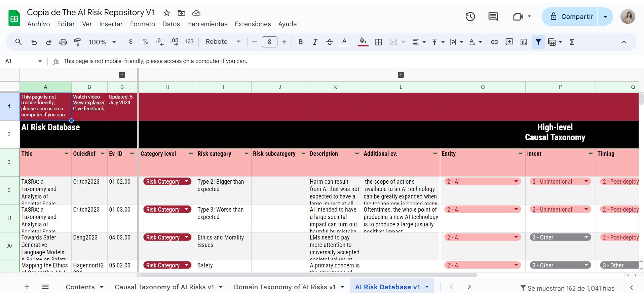The width and height of the screenshot is (644, 293).
Task: Open the Title column filter dropdown
Action: pyautogui.click(x=66, y=154)
